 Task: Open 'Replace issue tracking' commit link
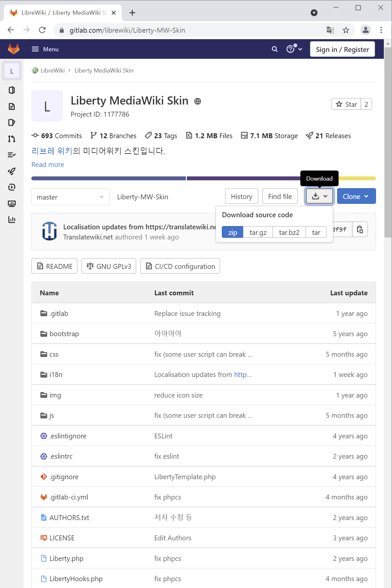188,314
